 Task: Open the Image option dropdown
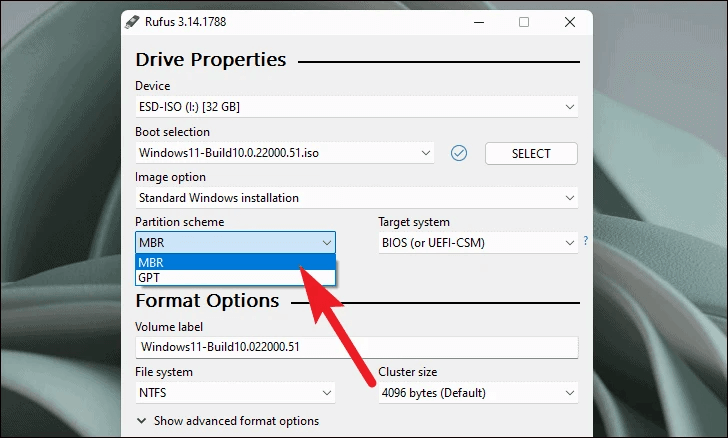click(x=356, y=198)
